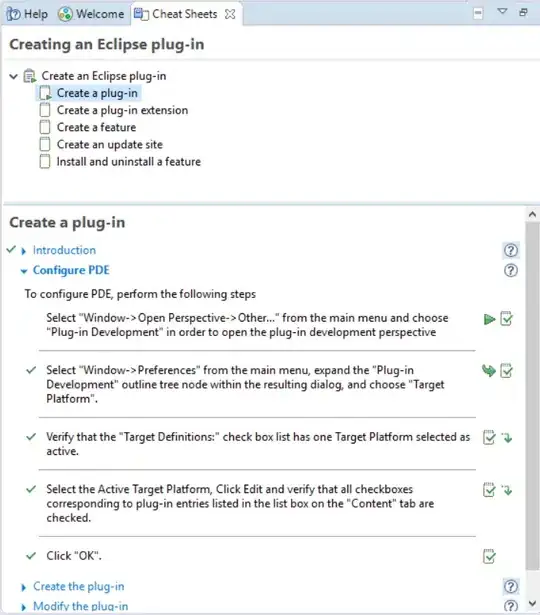The image size is (540, 615).
Task: Click the skip arrow for Select Active Target Platform step
Action: (507, 490)
